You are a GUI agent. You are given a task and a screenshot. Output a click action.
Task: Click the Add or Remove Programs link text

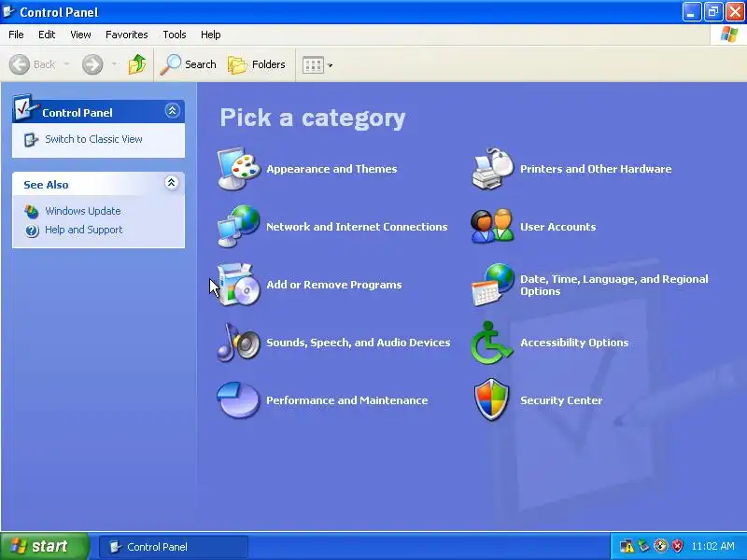click(334, 285)
